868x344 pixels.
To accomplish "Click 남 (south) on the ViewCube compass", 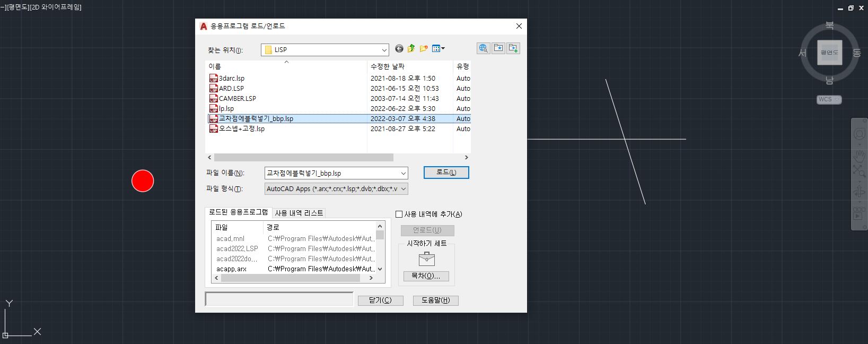I will (830, 80).
